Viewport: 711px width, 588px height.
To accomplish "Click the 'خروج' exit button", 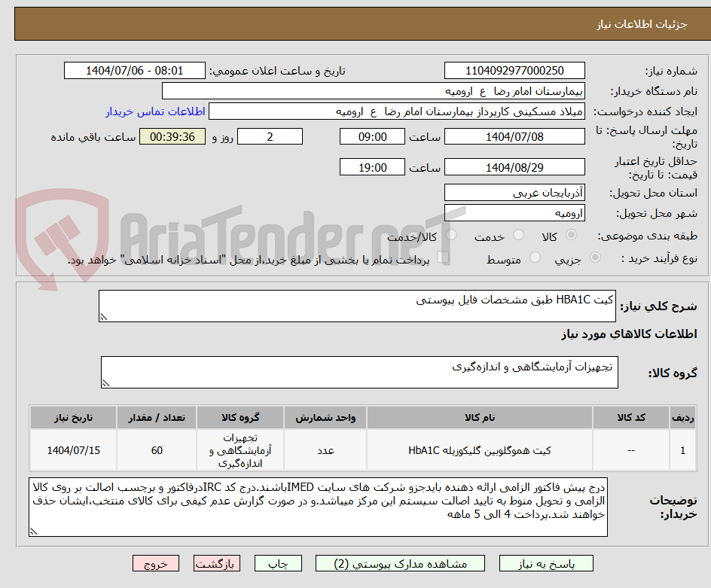I will [x=155, y=563].
